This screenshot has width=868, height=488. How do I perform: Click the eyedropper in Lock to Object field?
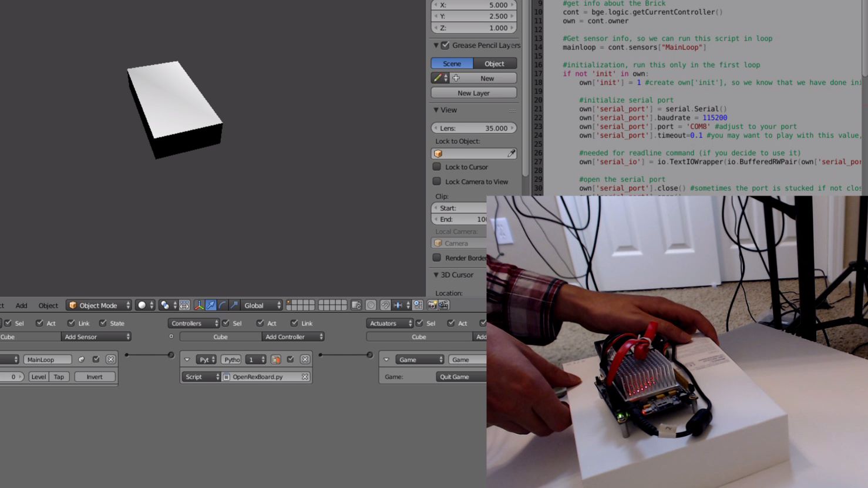pos(511,153)
